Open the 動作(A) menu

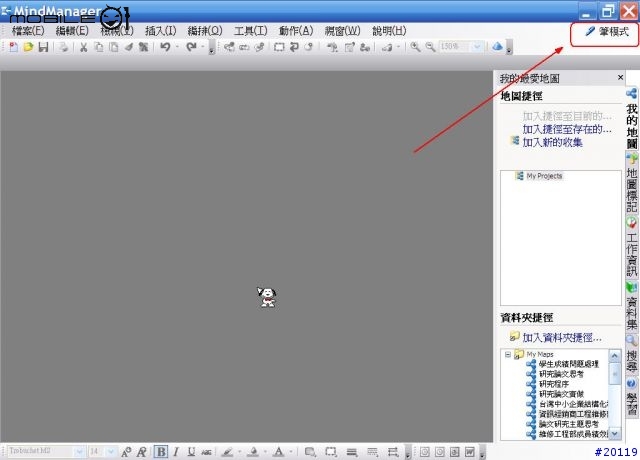(x=296, y=31)
